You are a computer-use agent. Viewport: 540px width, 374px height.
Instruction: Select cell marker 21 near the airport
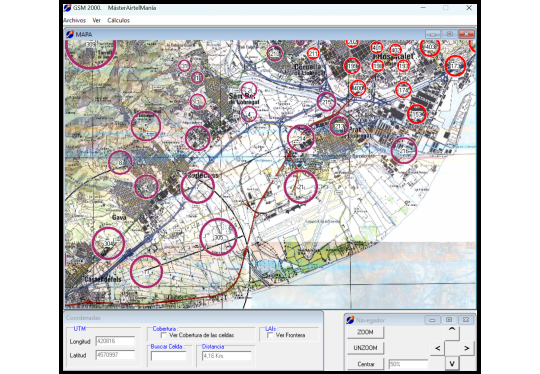pos(301,187)
